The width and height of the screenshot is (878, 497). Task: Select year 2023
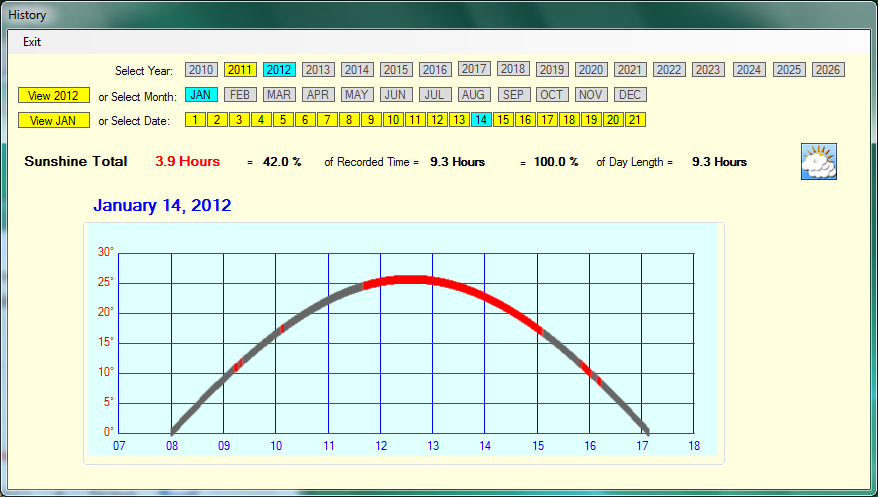click(x=708, y=69)
